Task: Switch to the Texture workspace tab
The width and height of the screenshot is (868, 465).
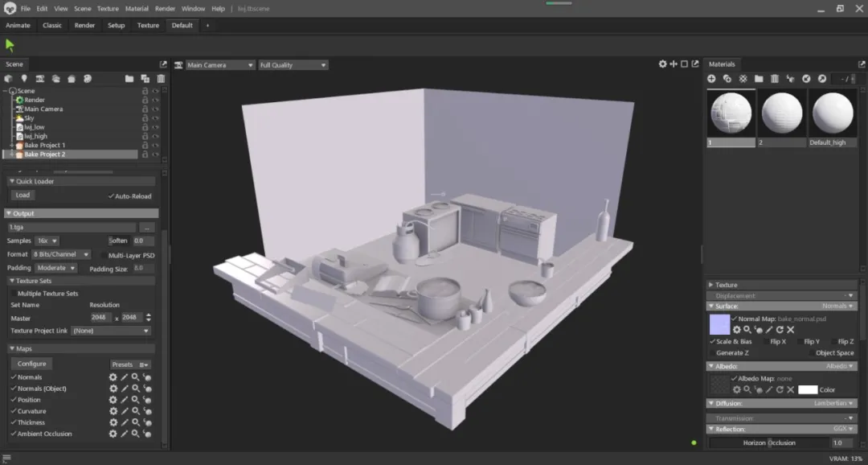Action: pos(148,25)
